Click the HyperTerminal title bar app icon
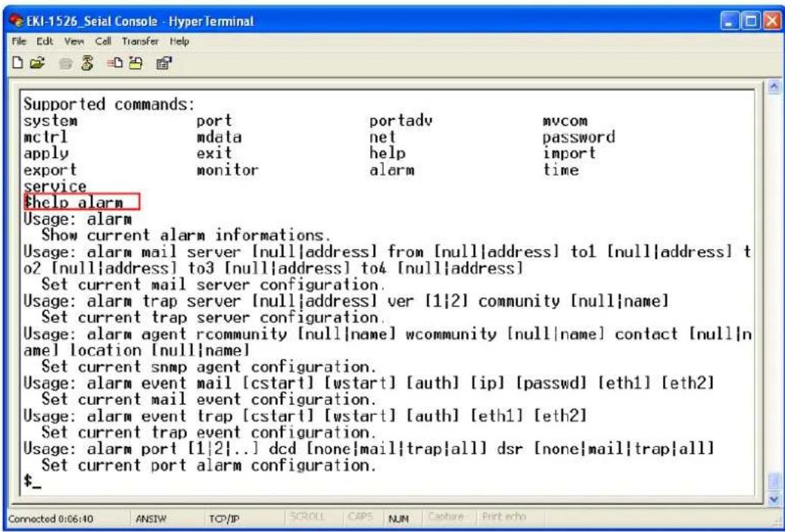The width and height of the screenshot is (785, 532). point(18,21)
